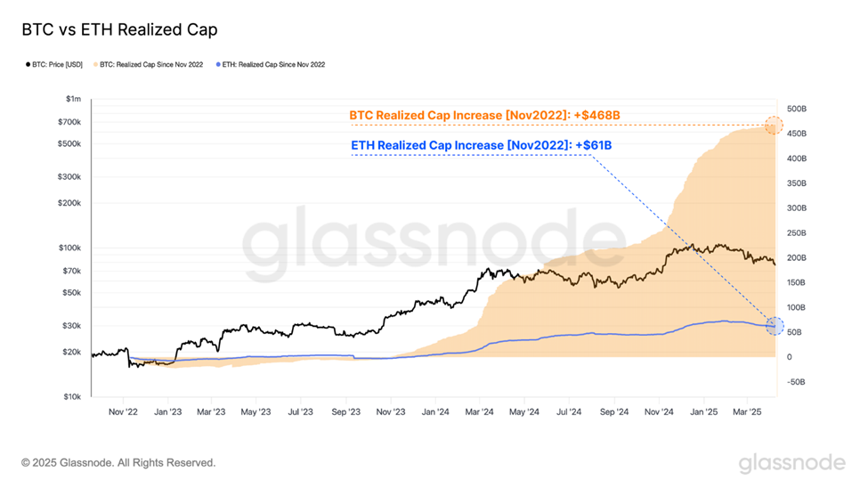This screenshot has width=868, height=488.
Task: Click the ETH Realized Cap Increase +$61B annotation
Action: [x=481, y=145]
